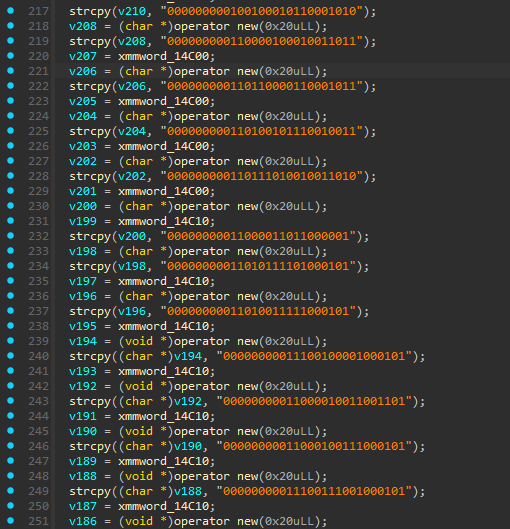The width and height of the screenshot is (510, 529).
Task: Toggle breakpoint dot on line 240
Action: click(x=10, y=356)
